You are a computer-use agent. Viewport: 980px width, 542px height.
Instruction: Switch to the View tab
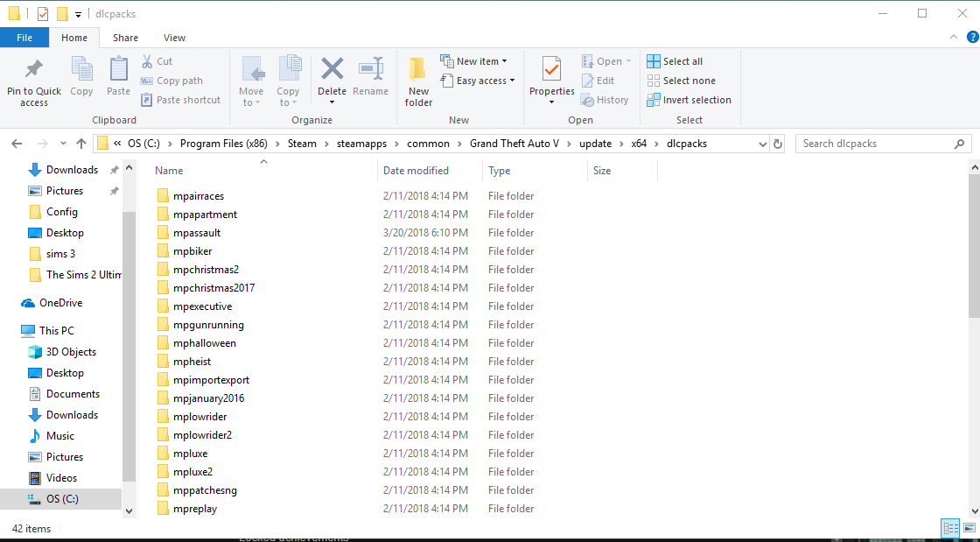174,38
